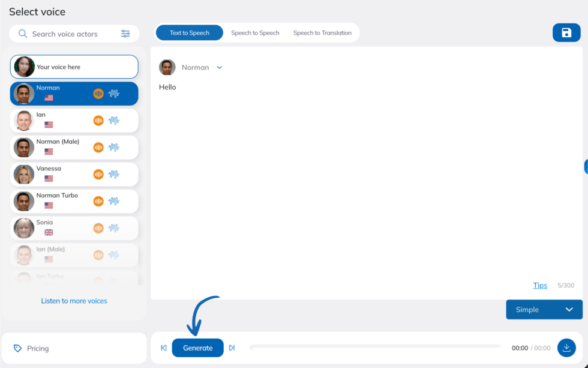This screenshot has height=368, width=588.
Task: Open the Norman speaker dropdown
Action: coord(220,67)
